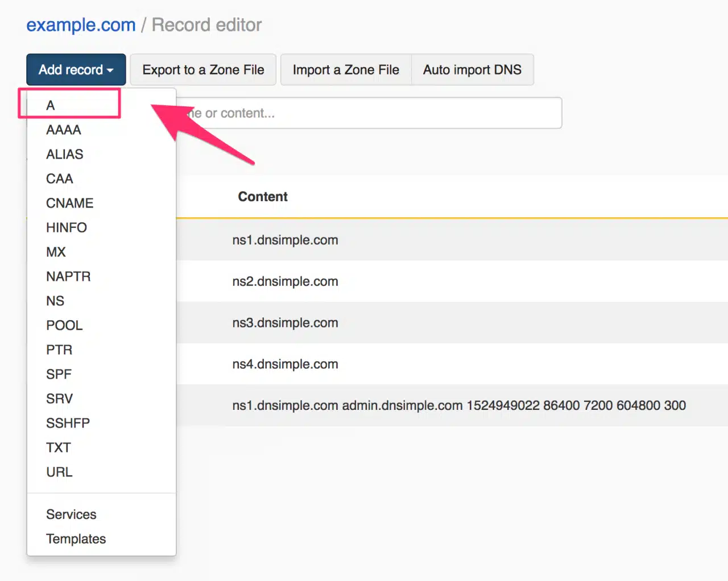Click Auto import DNS button
Viewport: 728px width, 581px height.
(x=472, y=70)
